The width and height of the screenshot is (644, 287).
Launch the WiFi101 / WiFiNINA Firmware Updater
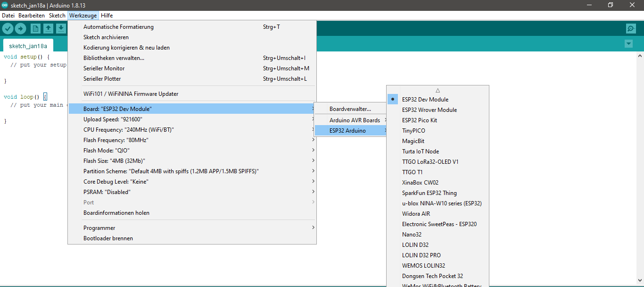pyautogui.click(x=131, y=93)
